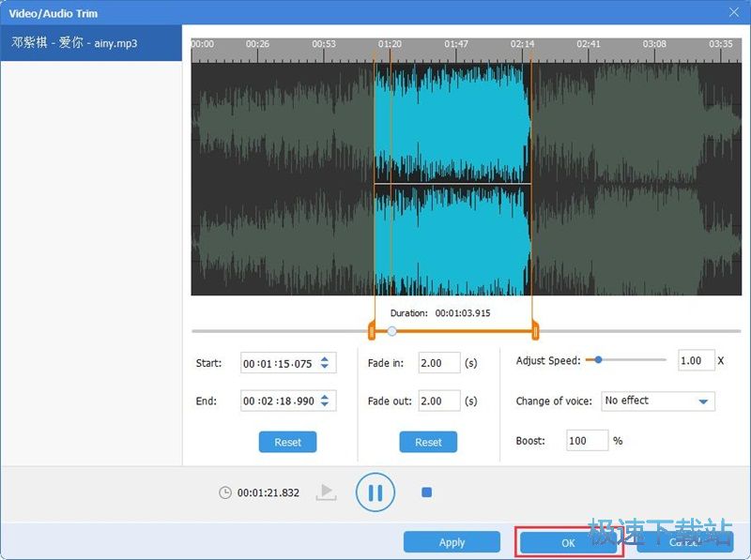Image resolution: width=751 pixels, height=560 pixels.
Task: Click the 03:35 mark on the timeline ruler
Action: pos(720,44)
